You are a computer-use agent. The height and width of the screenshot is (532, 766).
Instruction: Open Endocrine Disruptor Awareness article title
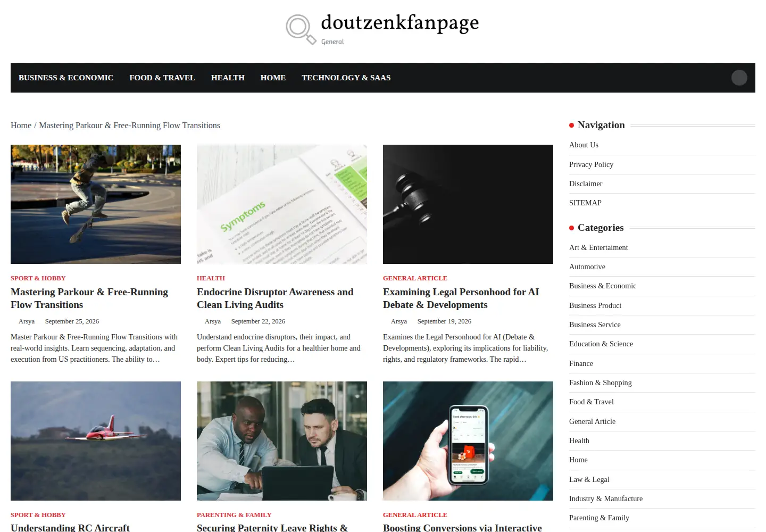pos(275,298)
